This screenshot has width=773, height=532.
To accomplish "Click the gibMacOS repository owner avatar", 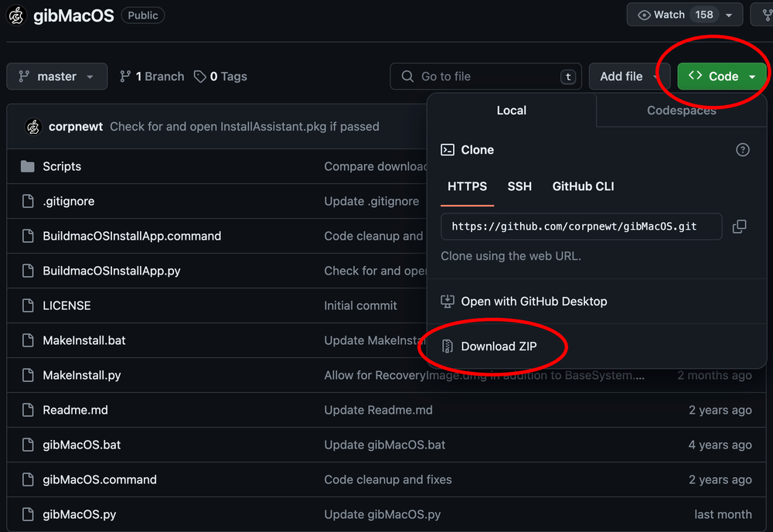I will coord(16,15).
